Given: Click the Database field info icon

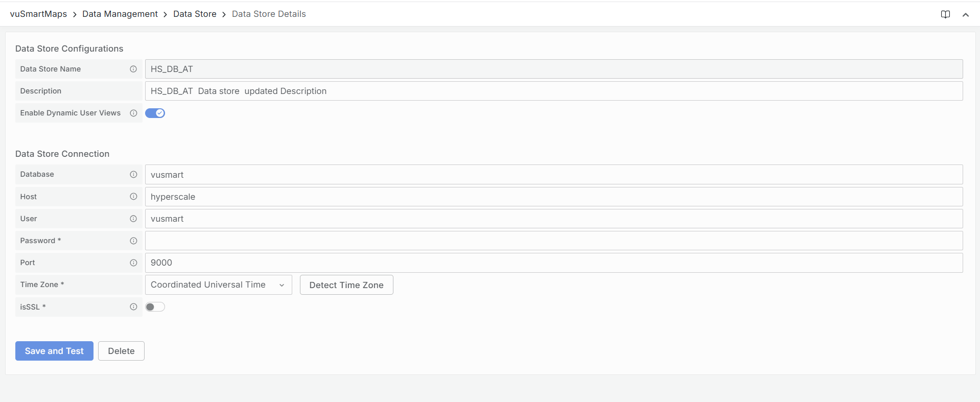Looking at the screenshot, I should tap(133, 174).
